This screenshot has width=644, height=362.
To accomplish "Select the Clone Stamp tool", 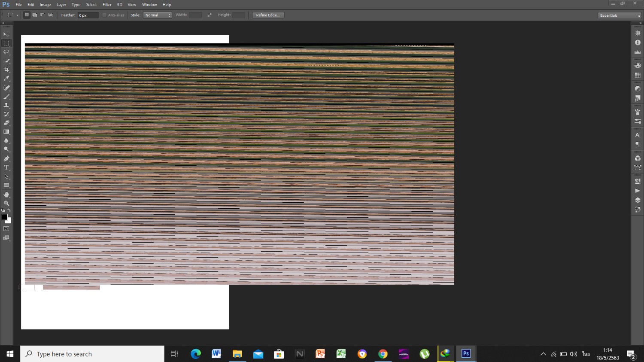I will (x=6, y=105).
